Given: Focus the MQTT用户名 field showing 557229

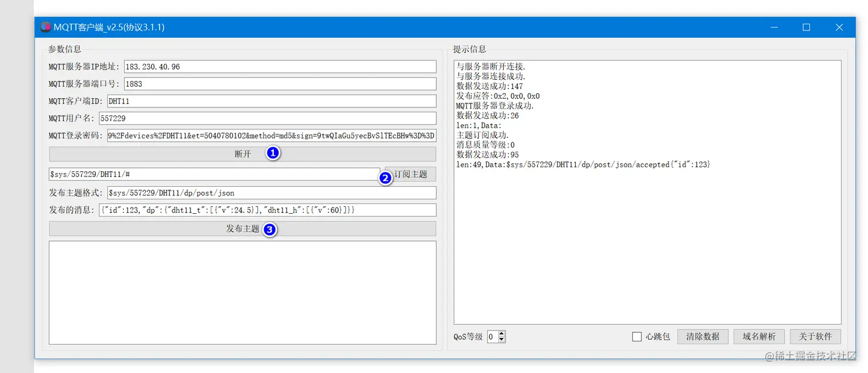Looking at the screenshot, I should (x=268, y=118).
